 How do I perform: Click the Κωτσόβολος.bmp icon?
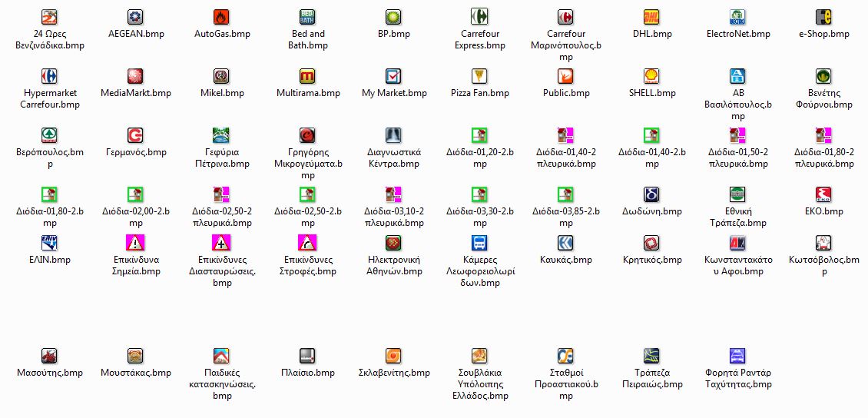click(x=823, y=243)
